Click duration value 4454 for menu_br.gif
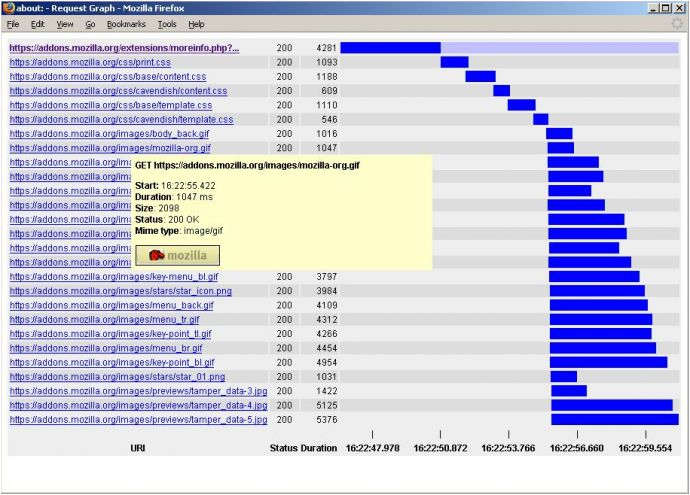 pos(327,348)
